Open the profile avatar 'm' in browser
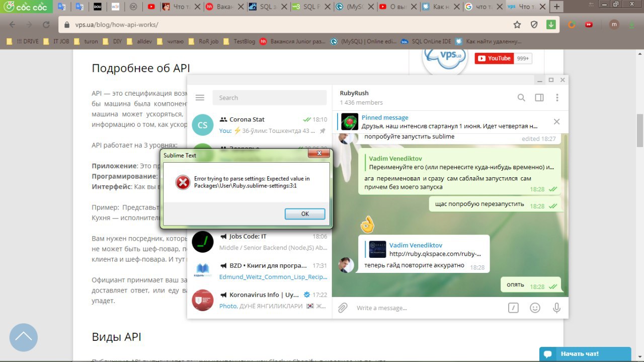Viewport: 644px width, 362px height. click(614, 25)
